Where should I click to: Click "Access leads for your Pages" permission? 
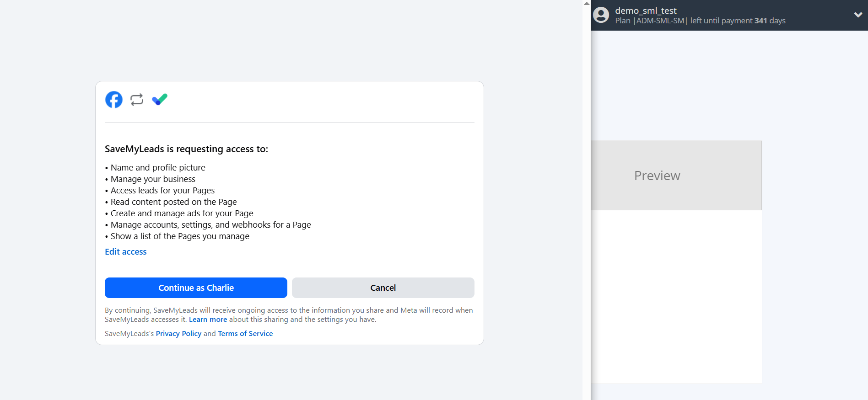coord(162,191)
